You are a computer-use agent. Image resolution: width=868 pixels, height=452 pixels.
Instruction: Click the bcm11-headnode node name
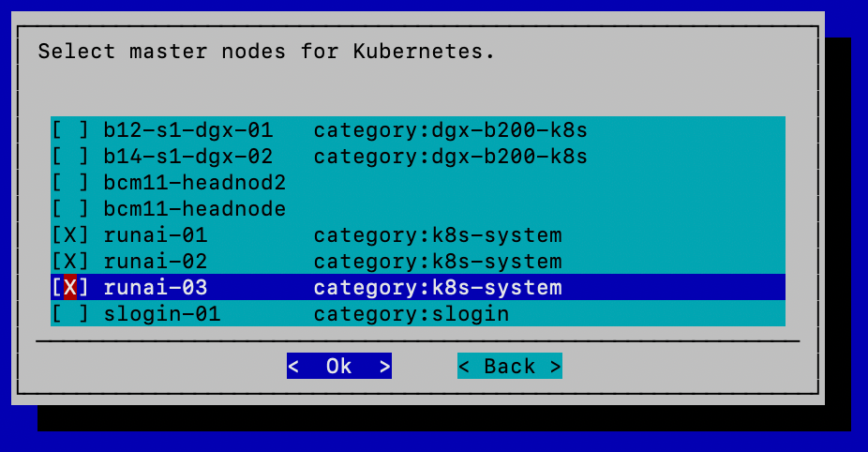194,208
